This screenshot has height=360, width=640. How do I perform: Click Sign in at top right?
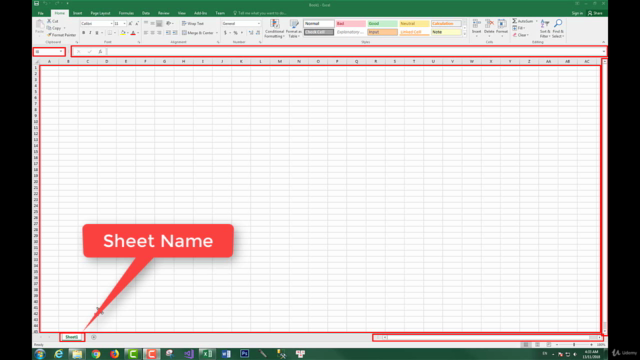point(577,13)
